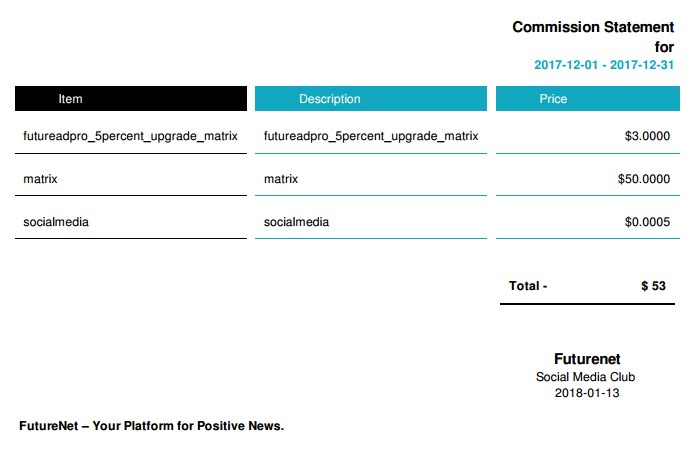Click the bold Futurenet company name
Viewport: 696px width, 464px height.
pyautogui.click(x=587, y=359)
